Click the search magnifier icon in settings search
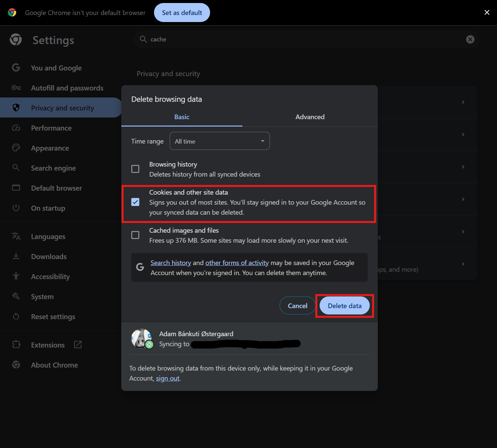497x448 pixels. 143,39
